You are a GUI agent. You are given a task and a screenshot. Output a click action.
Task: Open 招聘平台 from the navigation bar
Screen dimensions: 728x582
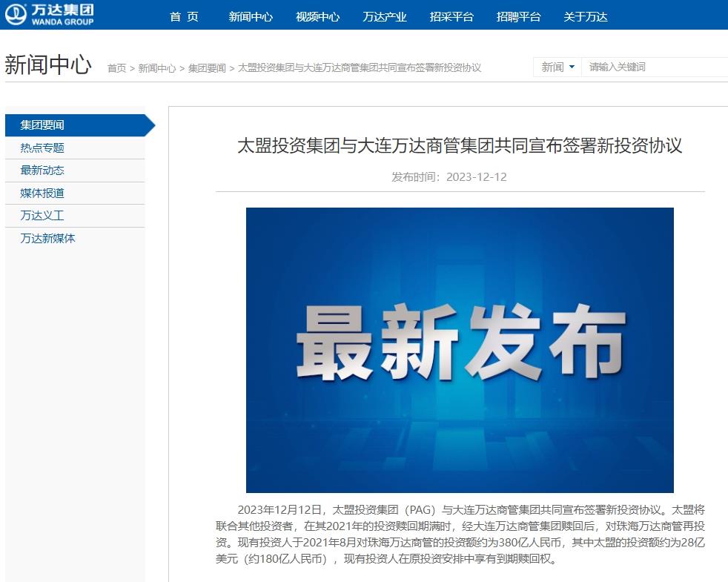[519, 17]
